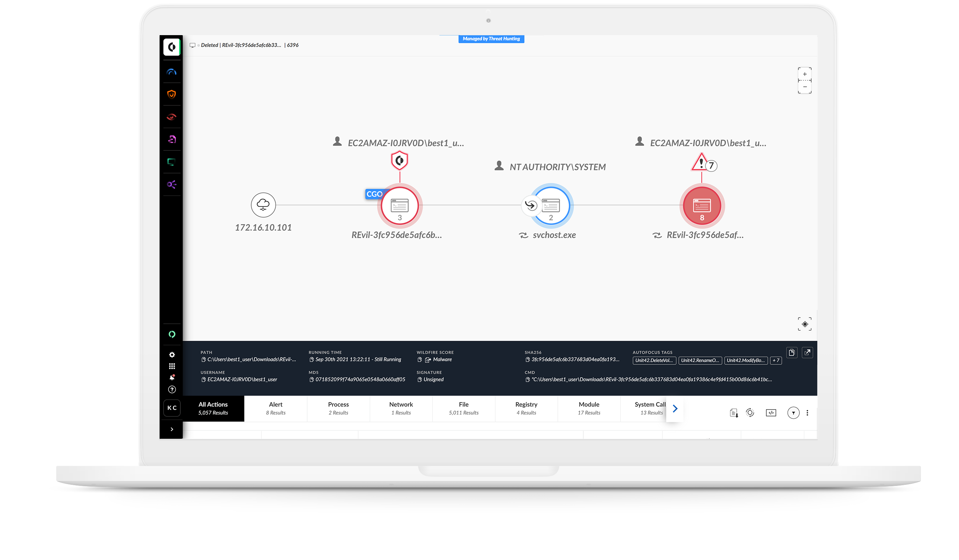Image resolution: width=959 pixels, height=560 pixels.
Task: Expand the +7 hidden AutoFocus tags
Action: tap(776, 360)
